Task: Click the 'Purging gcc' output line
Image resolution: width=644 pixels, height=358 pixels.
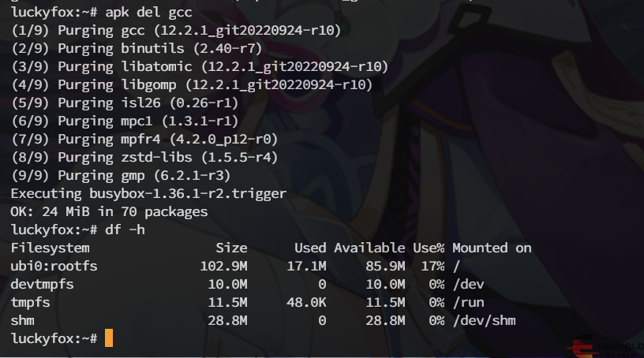Action: click(x=175, y=31)
